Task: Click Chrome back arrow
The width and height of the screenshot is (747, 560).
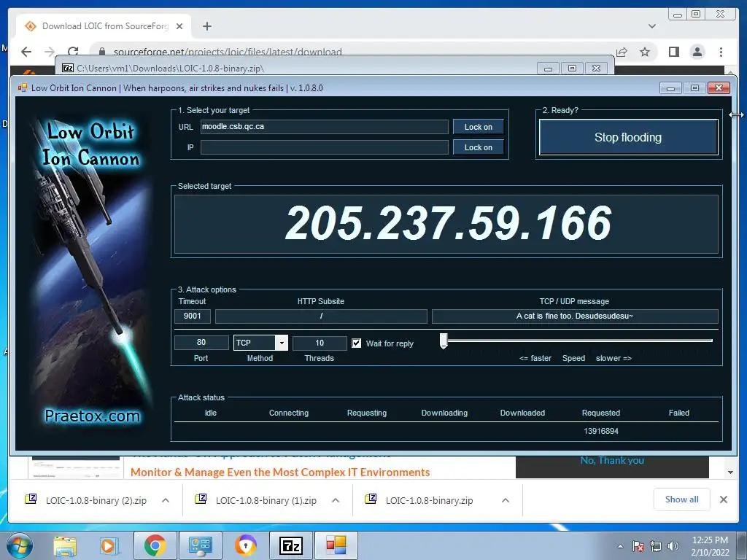Action: point(26,52)
